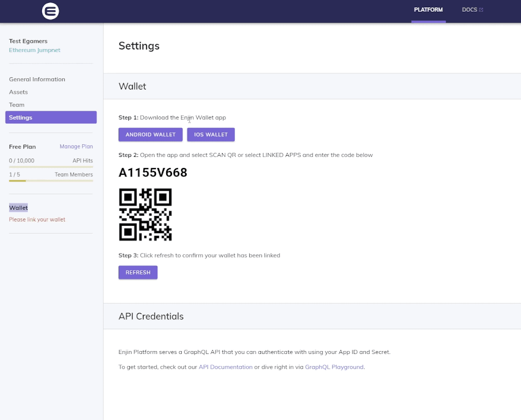Open the GraphQL Playground link

coord(334,367)
